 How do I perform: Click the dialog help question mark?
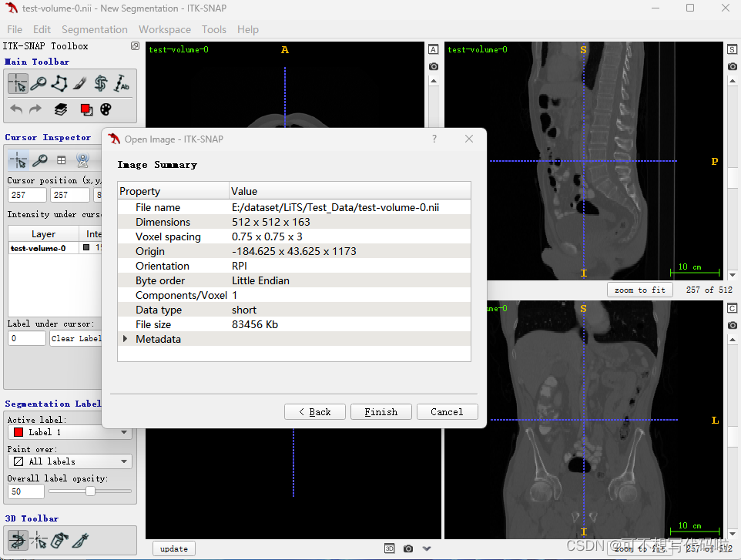click(x=434, y=139)
